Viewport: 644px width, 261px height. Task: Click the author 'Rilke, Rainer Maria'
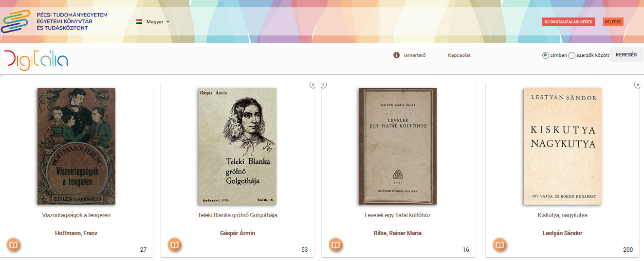click(398, 233)
